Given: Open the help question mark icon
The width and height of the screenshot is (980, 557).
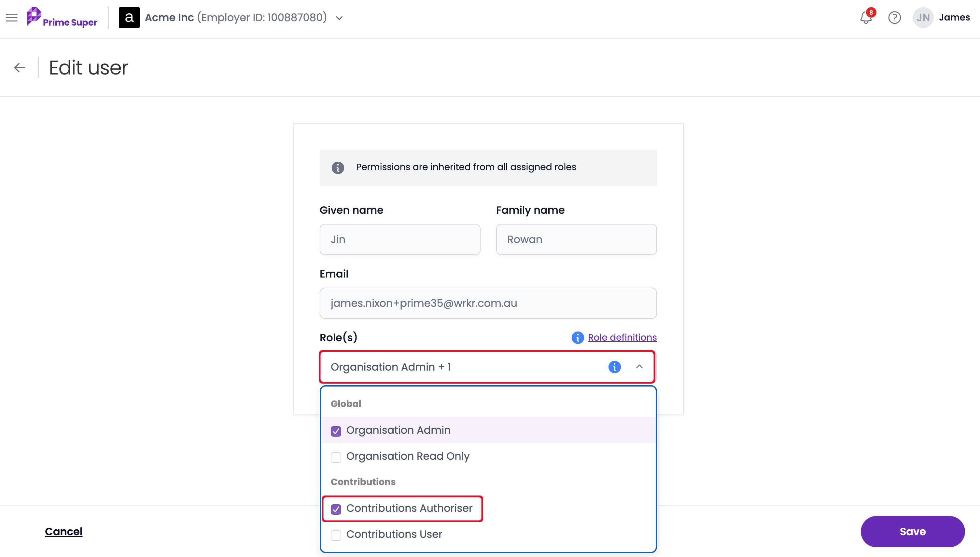Looking at the screenshot, I should pyautogui.click(x=894, y=18).
